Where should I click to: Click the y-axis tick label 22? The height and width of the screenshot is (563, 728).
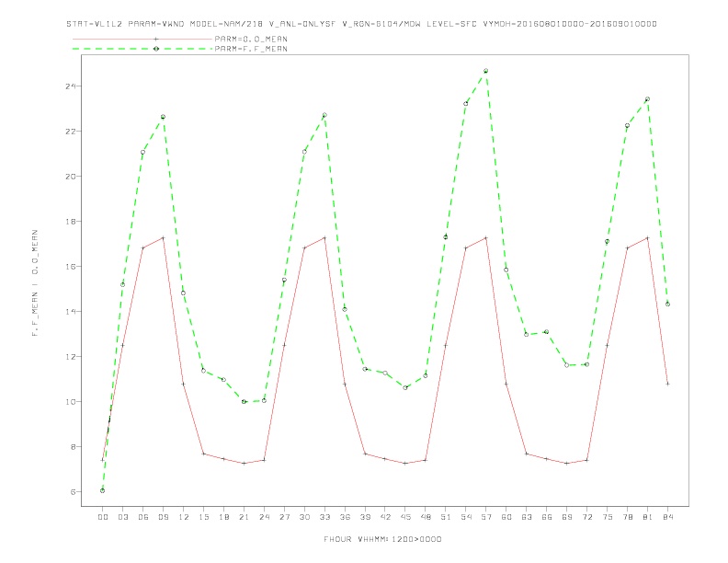[71, 132]
